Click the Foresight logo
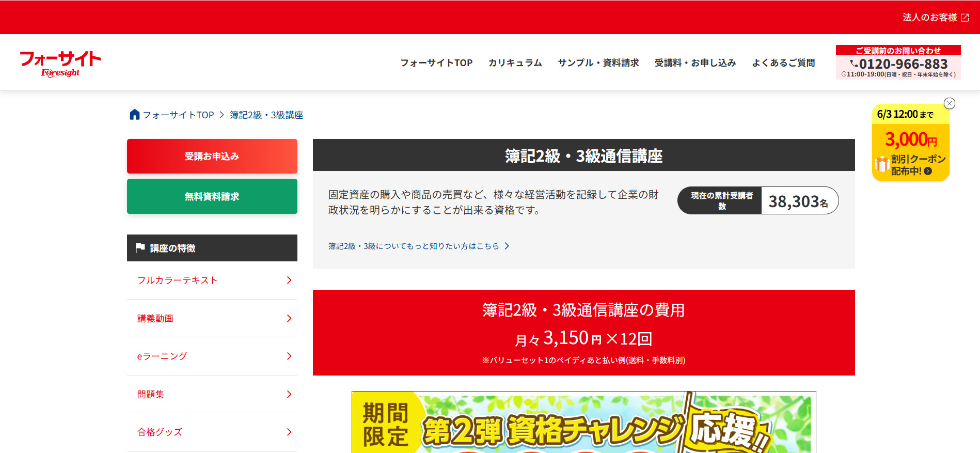Screen dimensions: 980x453 click(60, 64)
